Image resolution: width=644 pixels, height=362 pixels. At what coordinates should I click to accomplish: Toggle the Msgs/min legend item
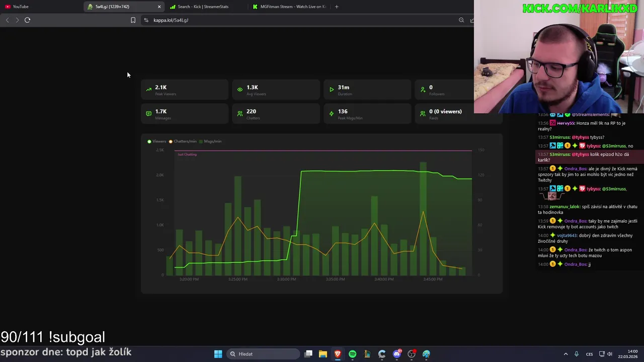pos(210,141)
